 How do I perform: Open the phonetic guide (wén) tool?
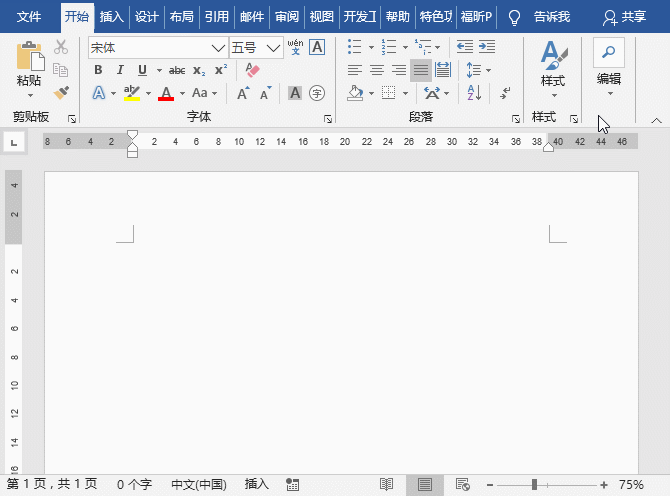tap(295, 47)
